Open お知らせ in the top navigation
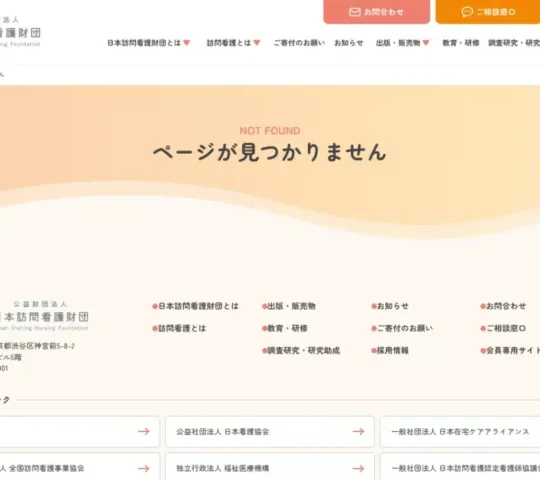The image size is (540, 480). pyautogui.click(x=349, y=43)
